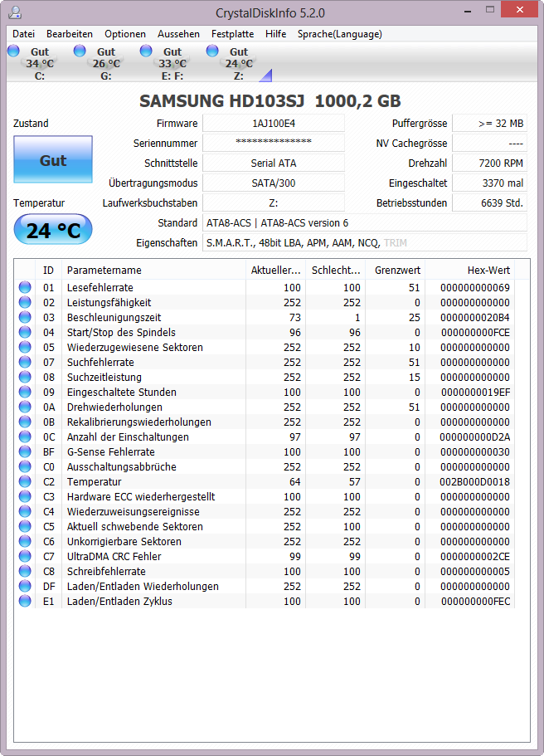Image resolution: width=544 pixels, height=756 pixels.
Task: Open the Bearbeiten menu
Action: (70, 34)
